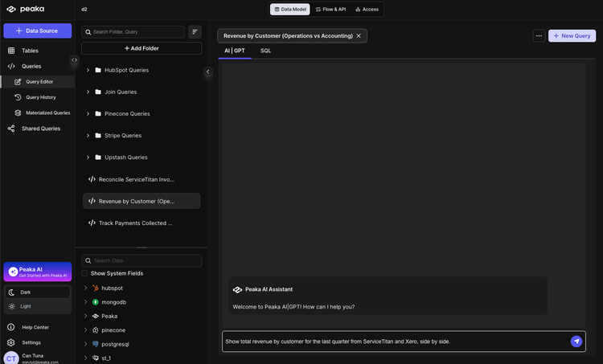Click the mongodb green icon

coord(96,302)
